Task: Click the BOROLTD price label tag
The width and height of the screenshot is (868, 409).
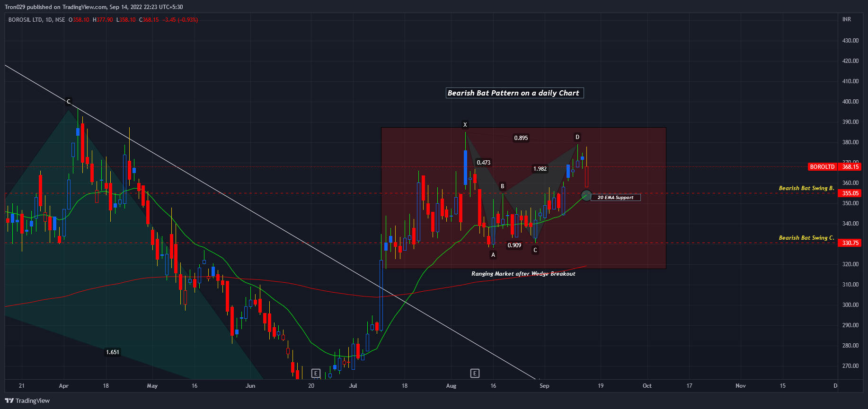Action: [x=822, y=167]
